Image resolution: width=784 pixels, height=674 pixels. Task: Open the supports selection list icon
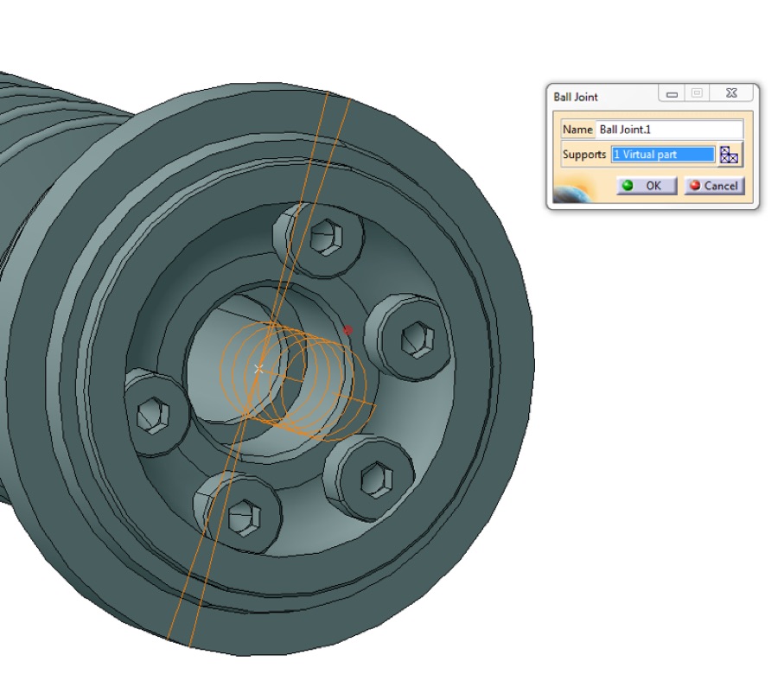click(729, 155)
